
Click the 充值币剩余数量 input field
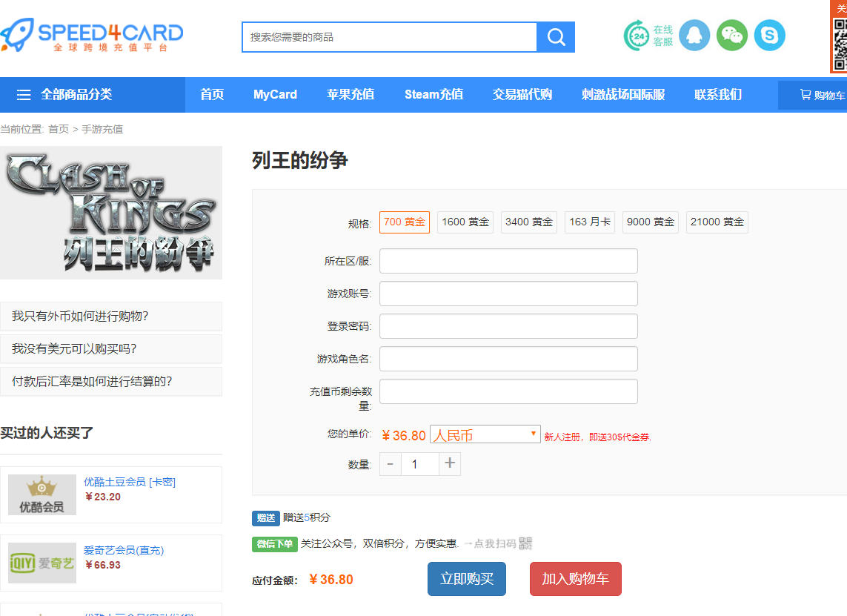pos(508,391)
